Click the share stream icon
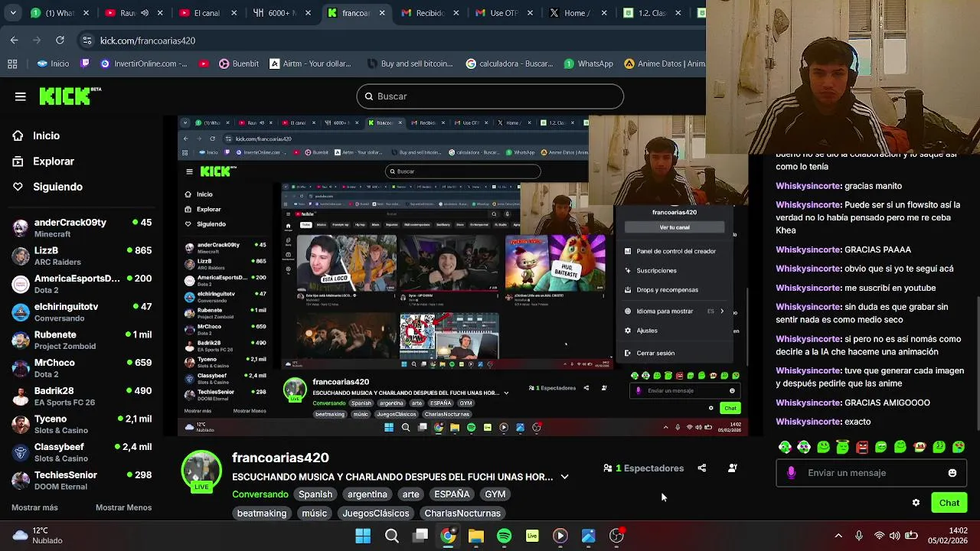The image size is (980, 551). (x=701, y=468)
